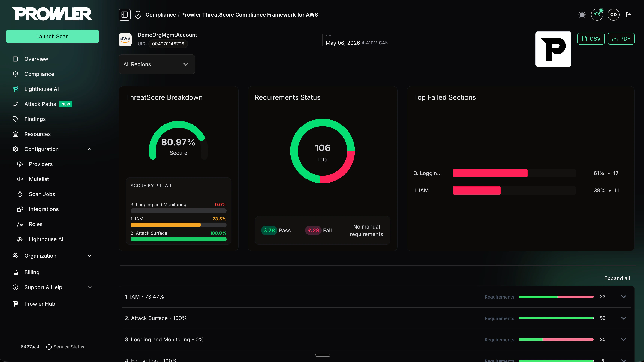Click the 3. Loggin... red failed bar
Viewport: 644px width, 362px height.
click(x=490, y=173)
